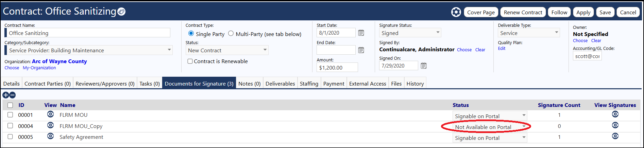Click the plus icon to add a document
This screenshot has width=644, height=148.
coord(6,95)
